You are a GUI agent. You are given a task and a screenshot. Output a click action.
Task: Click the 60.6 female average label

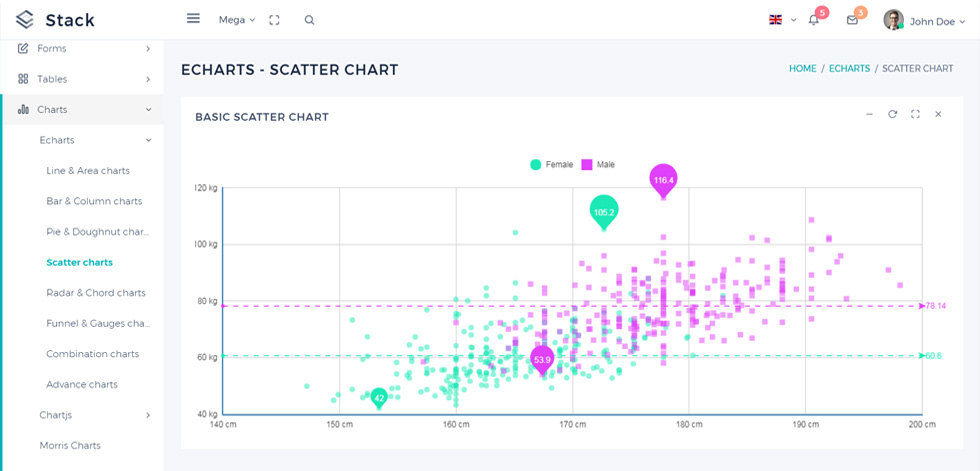[934, 356]
